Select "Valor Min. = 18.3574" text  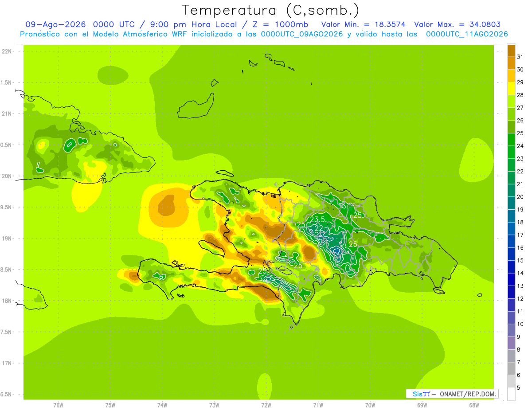(363, 24)
